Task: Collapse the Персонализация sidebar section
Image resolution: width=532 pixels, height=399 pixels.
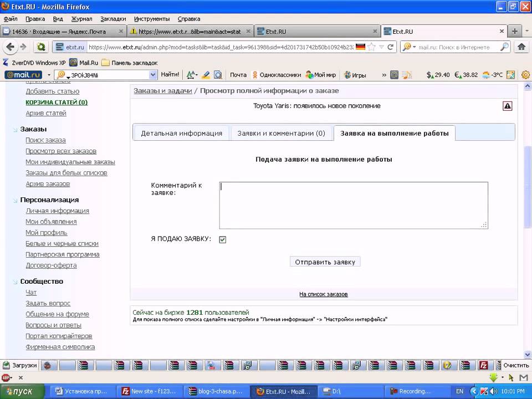Action: coord(15,201)
